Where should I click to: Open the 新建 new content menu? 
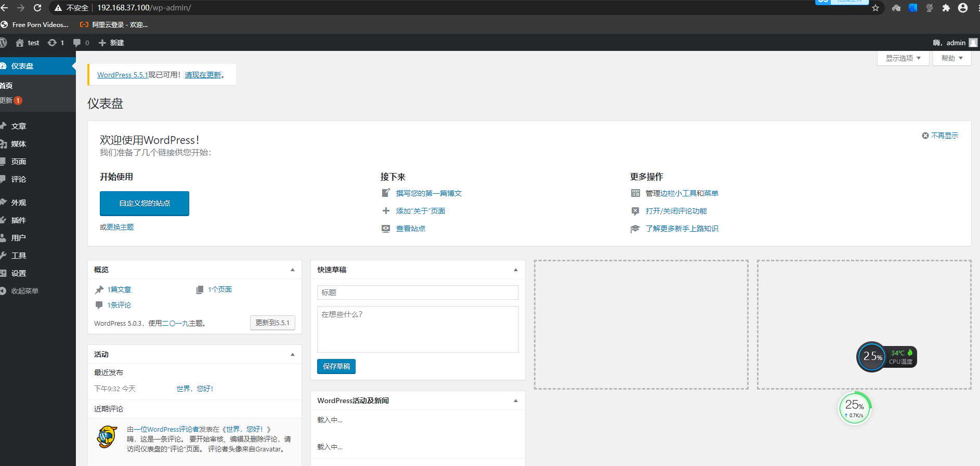(111, 43)
